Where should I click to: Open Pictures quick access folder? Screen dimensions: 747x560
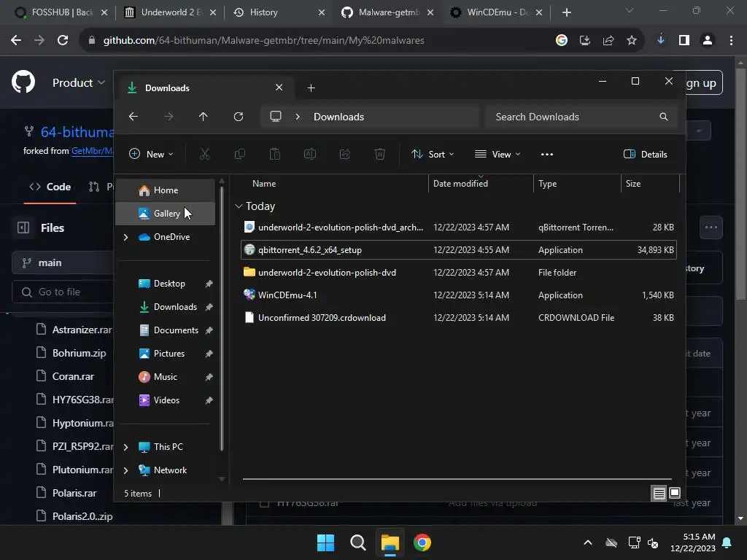tap(169, 354)
